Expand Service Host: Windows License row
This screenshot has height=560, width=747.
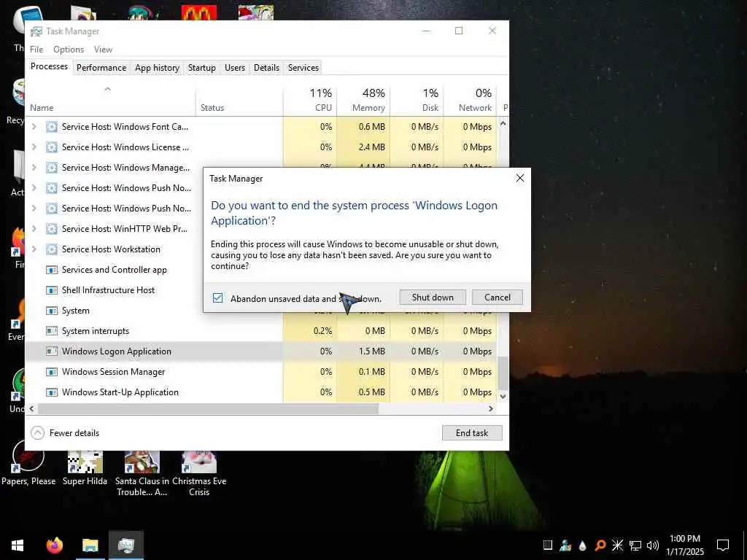coord(34,147)
